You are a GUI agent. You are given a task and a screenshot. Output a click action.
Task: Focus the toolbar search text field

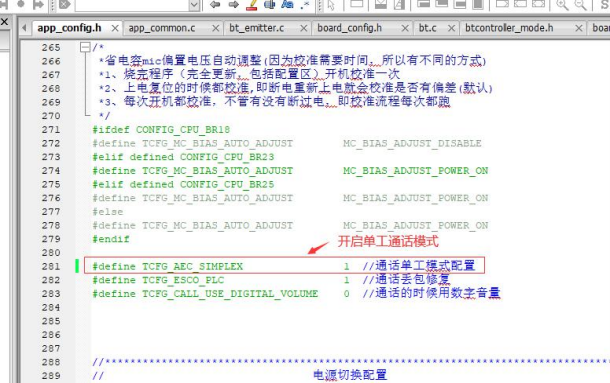point(132,5)
